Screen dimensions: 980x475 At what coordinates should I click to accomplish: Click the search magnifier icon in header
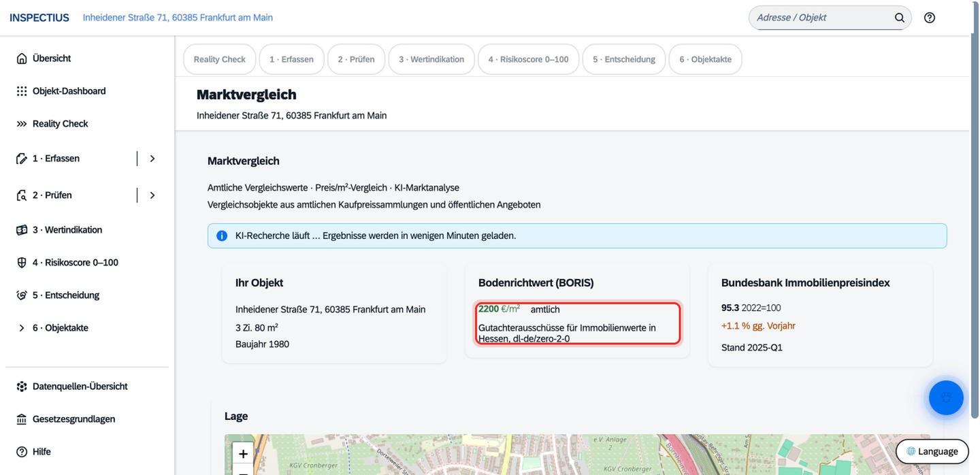[900, 18]
